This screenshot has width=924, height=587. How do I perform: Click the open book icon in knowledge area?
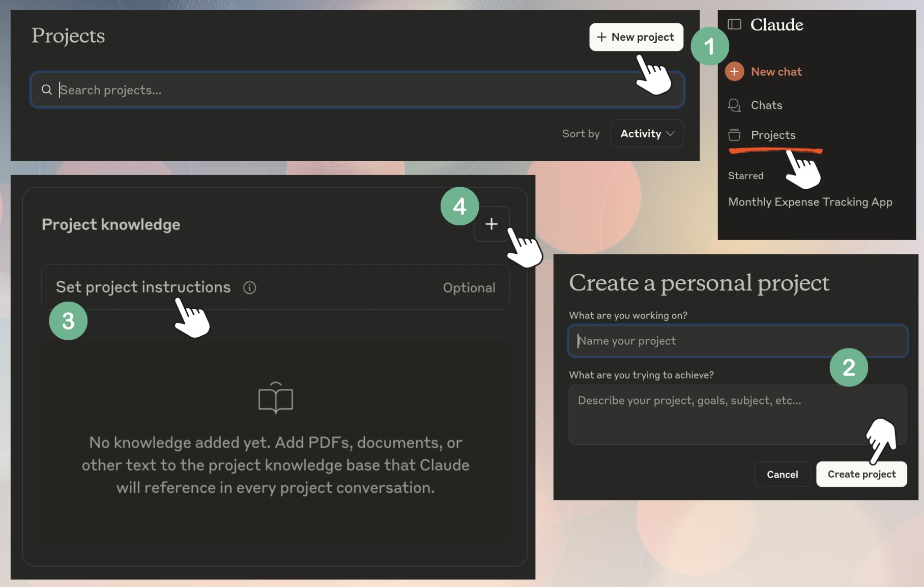276,398
